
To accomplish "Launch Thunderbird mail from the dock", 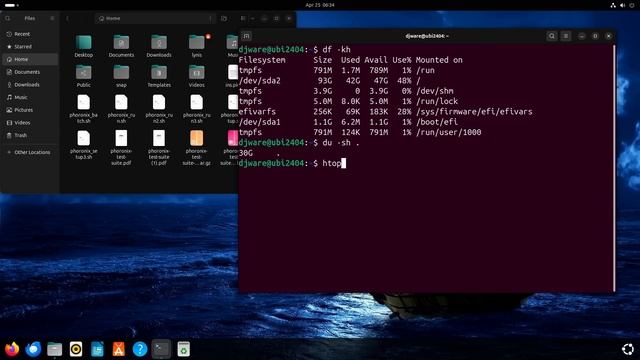I will tap(33, 349).
